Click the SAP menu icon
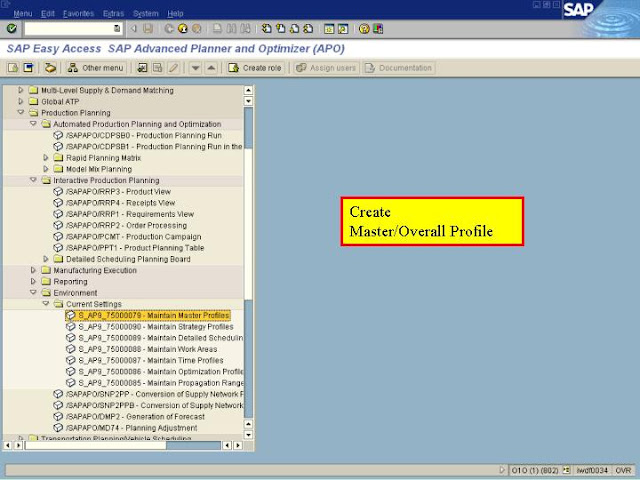 tap(28, 68)
